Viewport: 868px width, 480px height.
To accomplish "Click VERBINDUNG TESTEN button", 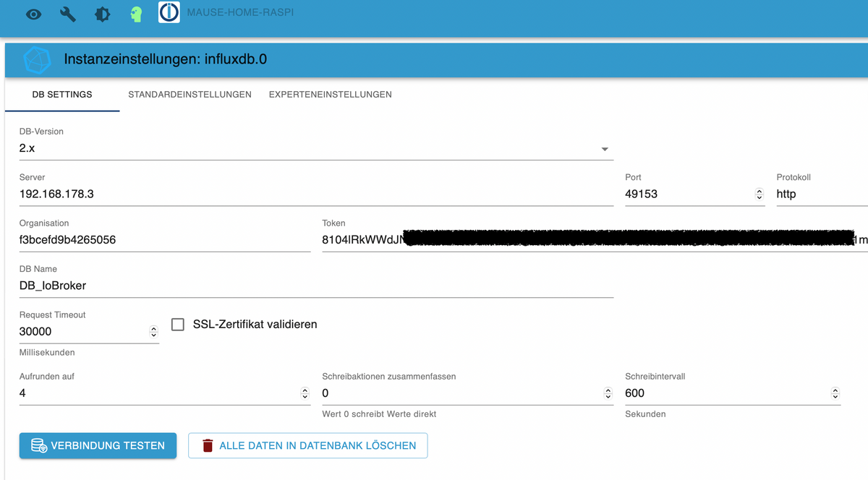I will click(98, 445).
